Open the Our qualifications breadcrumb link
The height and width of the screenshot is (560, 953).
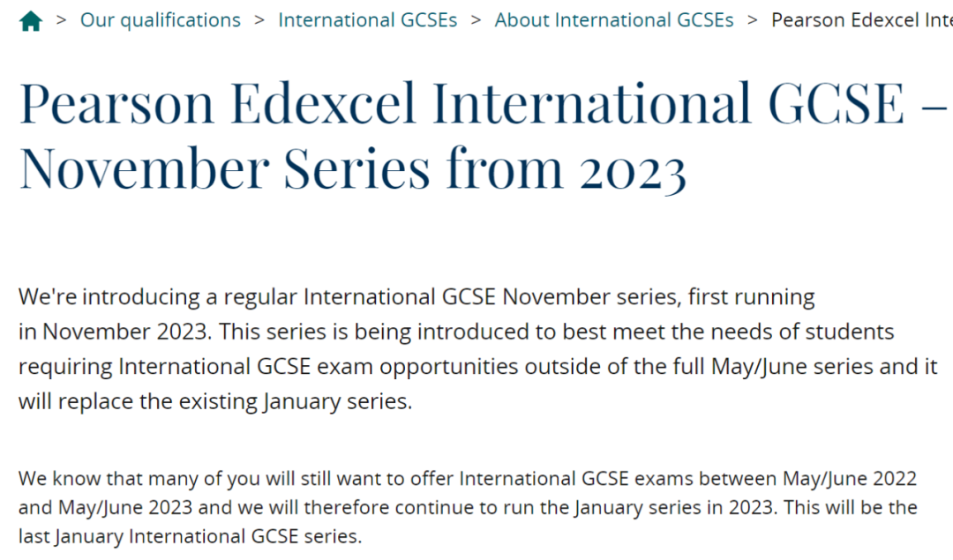click(x=161, y=20)
